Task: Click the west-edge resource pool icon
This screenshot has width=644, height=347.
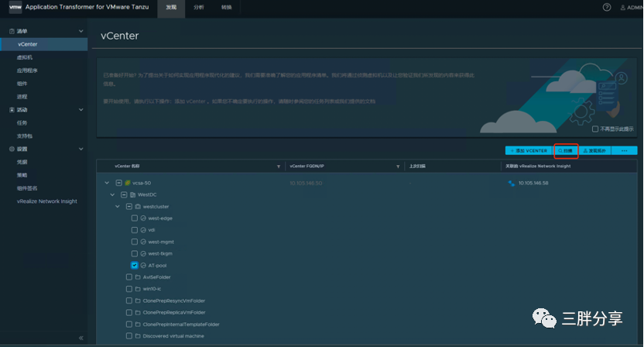Action: [x=143, y=218]
